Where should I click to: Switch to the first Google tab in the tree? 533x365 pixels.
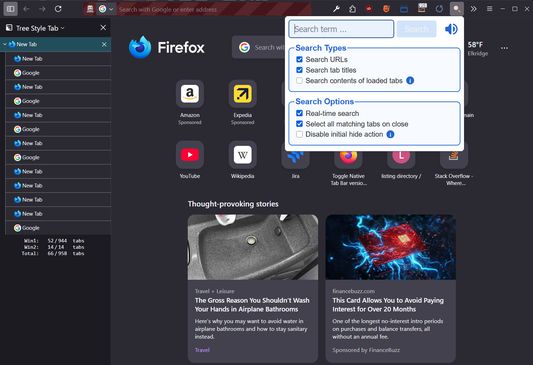[58, 73]
